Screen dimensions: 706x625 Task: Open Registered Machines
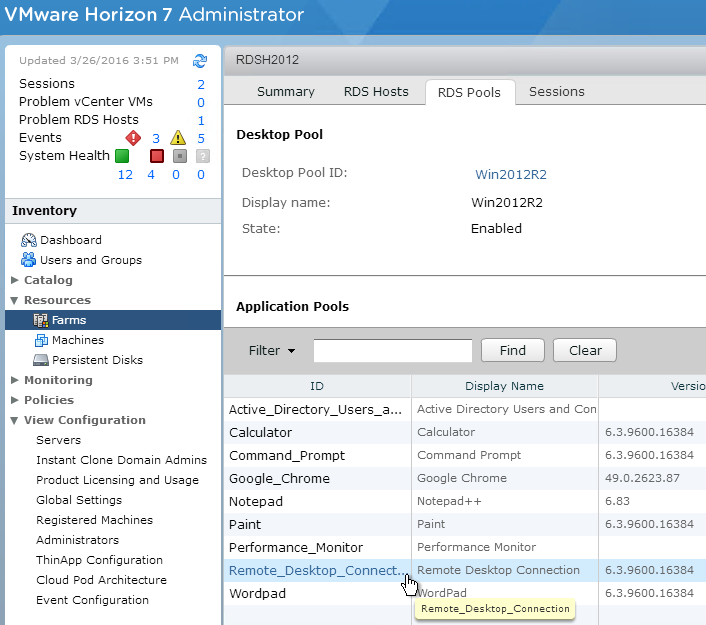click(95, 520)
